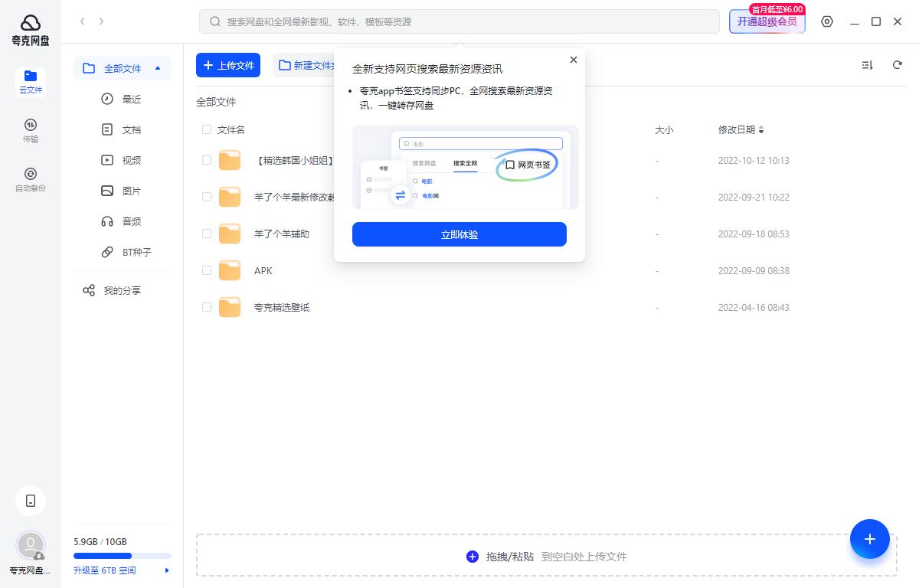Focus the top search input field
The image size is (919, 588).
click(459, 21)
